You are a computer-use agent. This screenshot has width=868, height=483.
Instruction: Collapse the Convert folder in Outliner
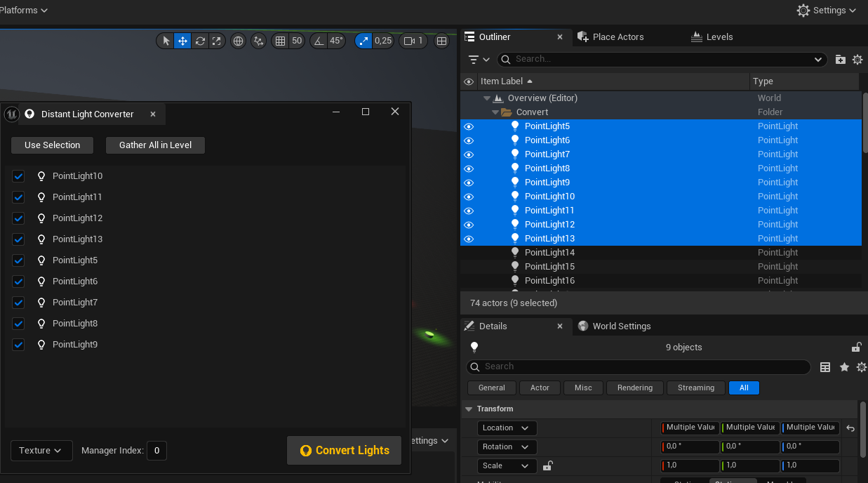click(x=495, y=112)
